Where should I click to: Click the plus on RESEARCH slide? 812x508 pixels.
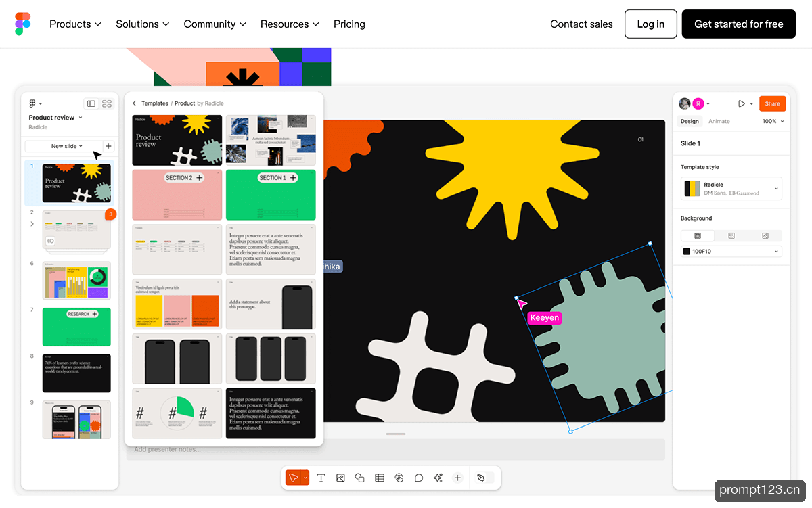[94, 314]
